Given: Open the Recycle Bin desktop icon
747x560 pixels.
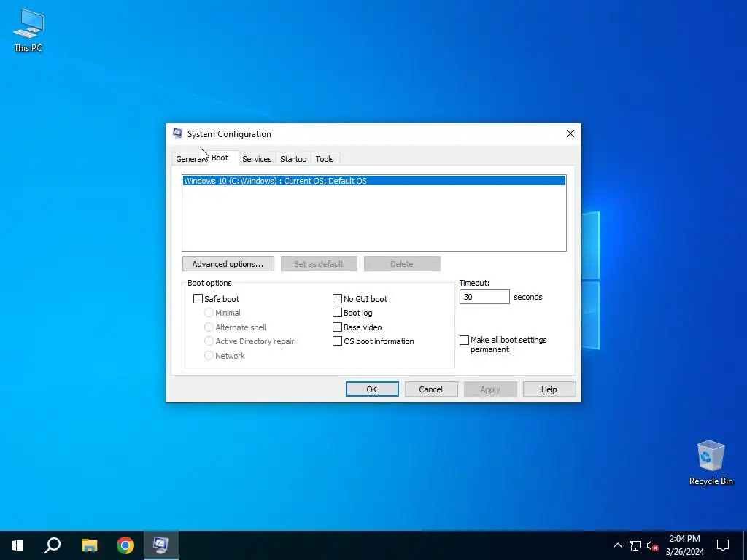Looking at the screenshot, I should point(711,463).
